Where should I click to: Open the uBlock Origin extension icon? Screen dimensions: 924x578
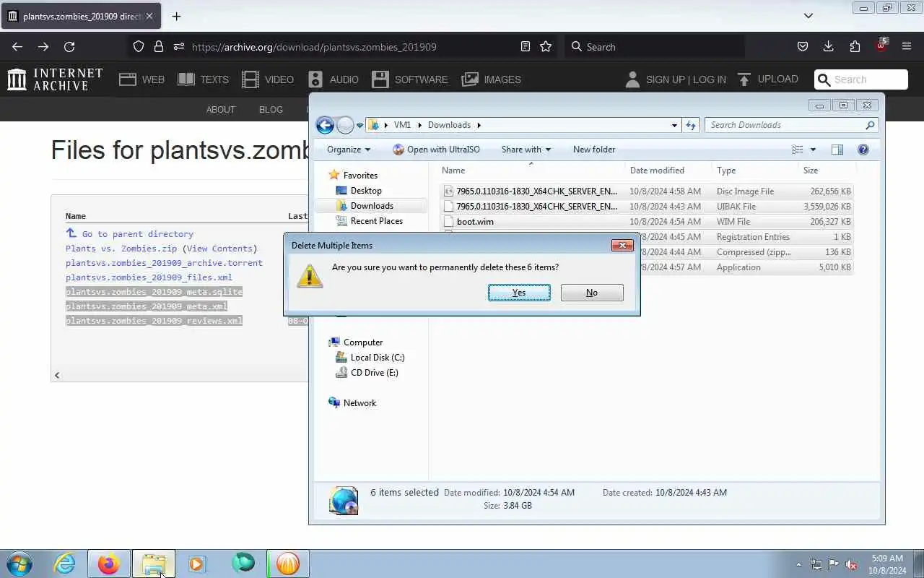(x=881, y=46)
